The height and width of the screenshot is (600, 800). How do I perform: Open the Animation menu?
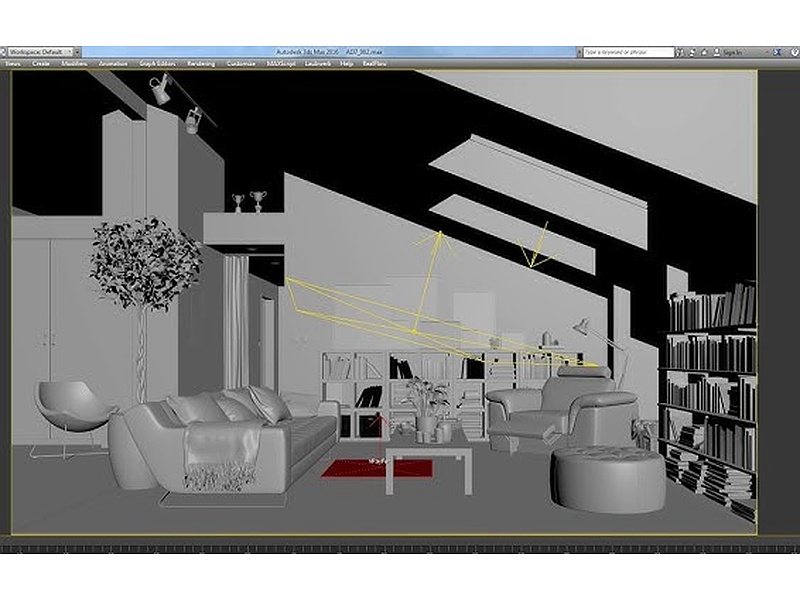tap(113, 63)
